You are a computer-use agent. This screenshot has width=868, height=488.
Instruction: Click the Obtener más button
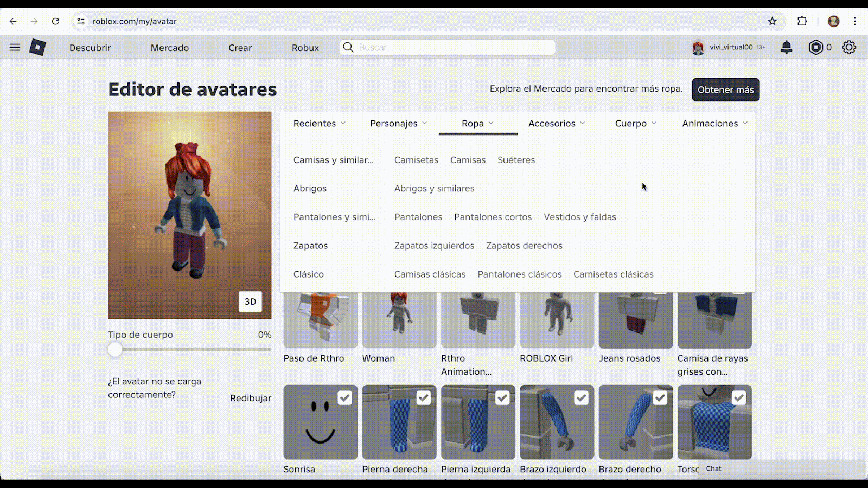click(x=726, y=90)
